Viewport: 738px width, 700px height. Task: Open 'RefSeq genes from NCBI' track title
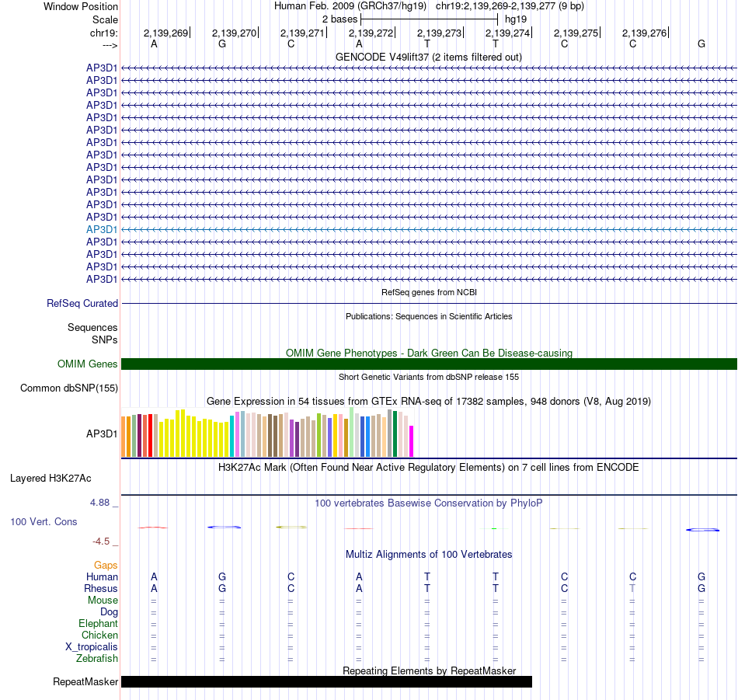click(x=429, y=292)
